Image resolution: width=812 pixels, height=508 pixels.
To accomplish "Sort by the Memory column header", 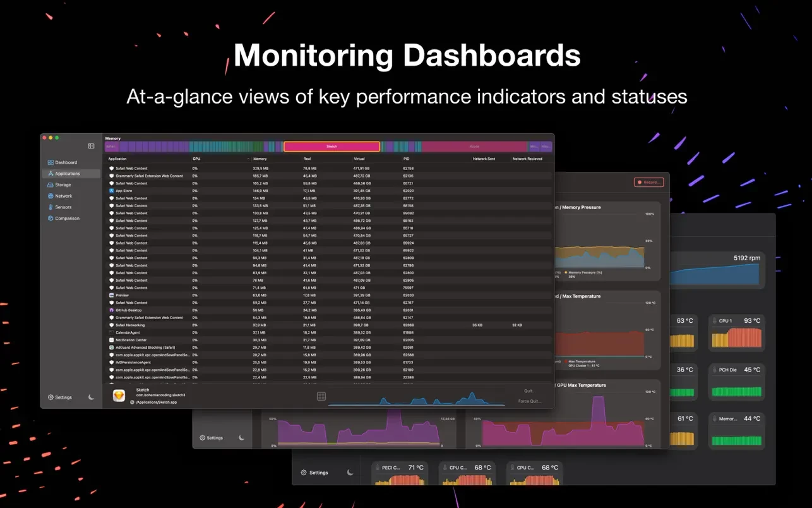I will click(260, 159).
